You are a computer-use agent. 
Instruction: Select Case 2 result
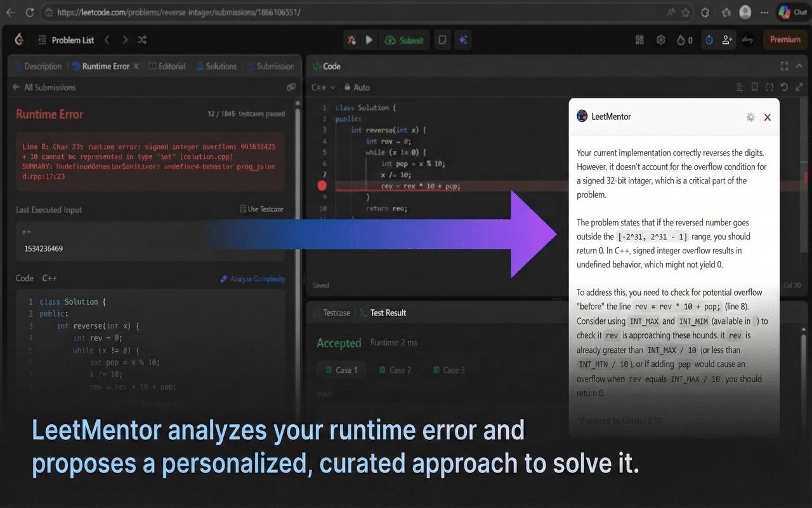pyautogui.click(x=395, y=370)
